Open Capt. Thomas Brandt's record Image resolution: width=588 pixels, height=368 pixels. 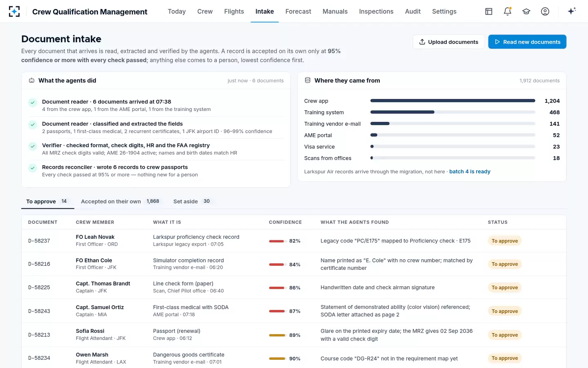point(103,284)
